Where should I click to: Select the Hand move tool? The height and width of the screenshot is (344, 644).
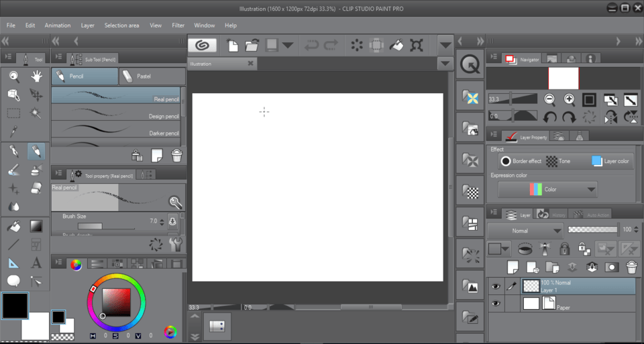coord(36,76)
